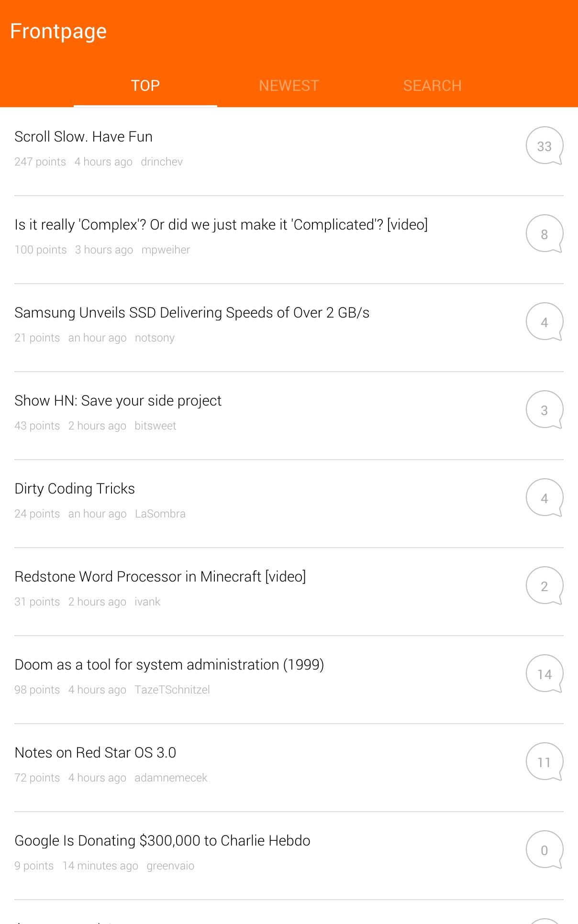Open 'Samsung Unveils SSD Delivering Speeds' story
This screenshot has width=578, height=924.
point(192,313)
